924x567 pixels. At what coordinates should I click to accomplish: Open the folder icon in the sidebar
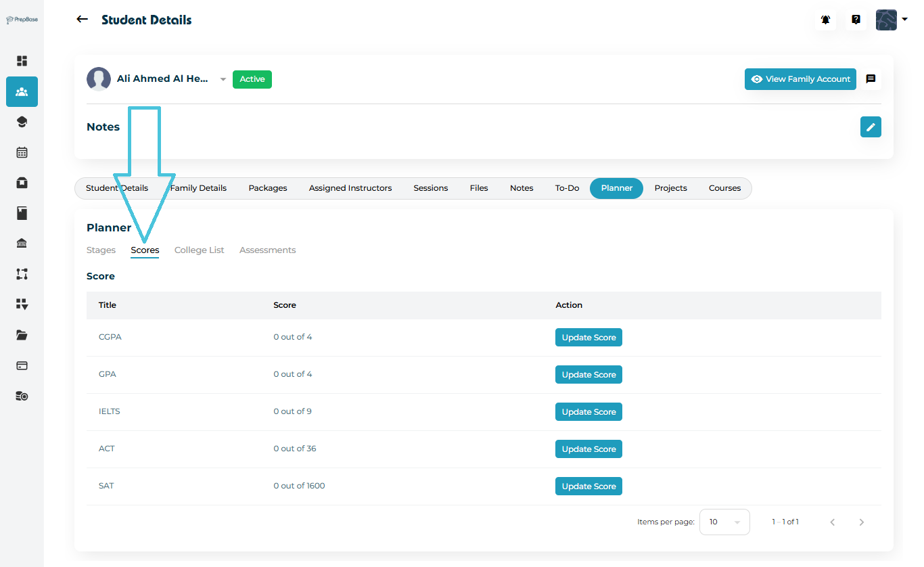[22, 335]
